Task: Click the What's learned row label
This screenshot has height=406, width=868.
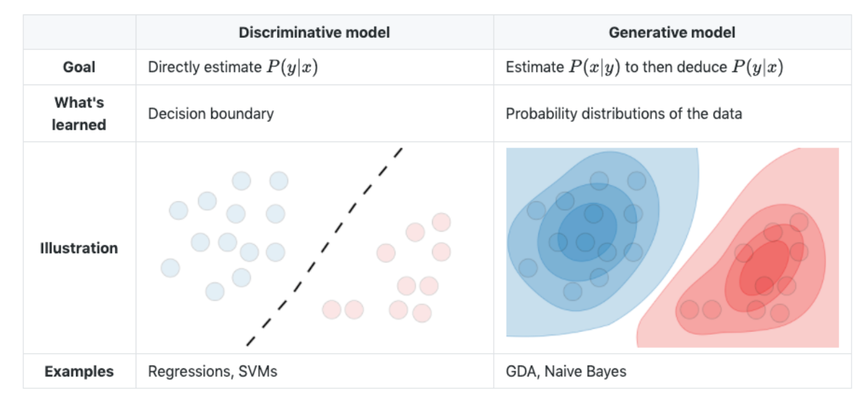Action: click(x=80, y=113)
